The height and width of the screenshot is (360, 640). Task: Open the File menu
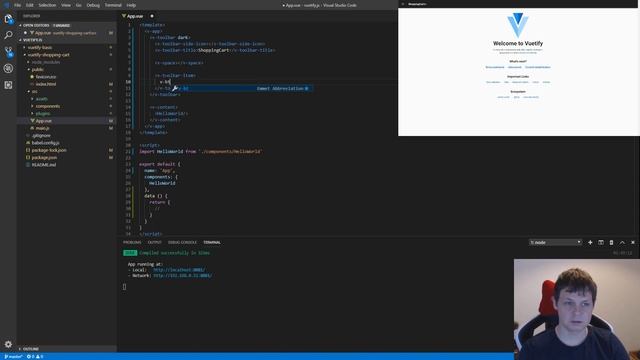tap(18, 5)
